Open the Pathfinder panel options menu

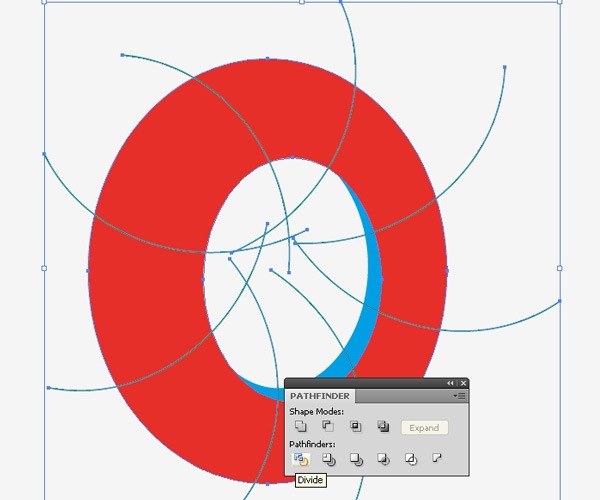[459, 396]
